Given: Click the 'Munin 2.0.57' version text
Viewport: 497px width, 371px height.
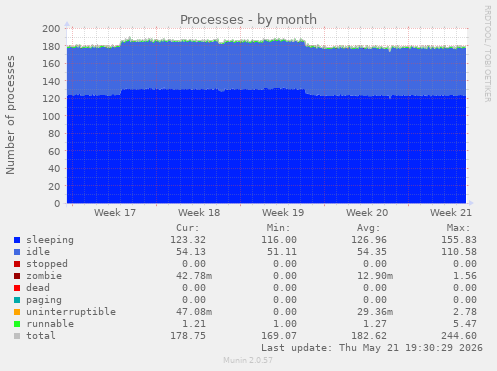Looking at the screenshot, I should pos(248,360).
